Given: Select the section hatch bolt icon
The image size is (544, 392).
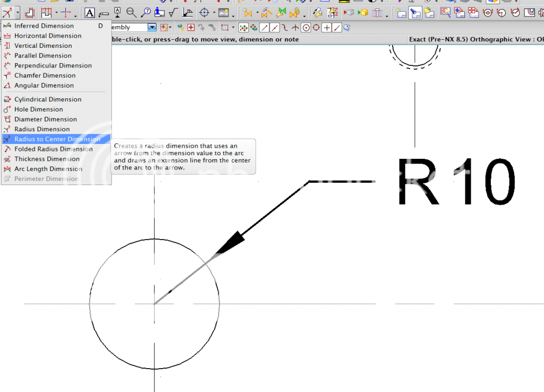Looking at the screenshot, I should point(377,13).
